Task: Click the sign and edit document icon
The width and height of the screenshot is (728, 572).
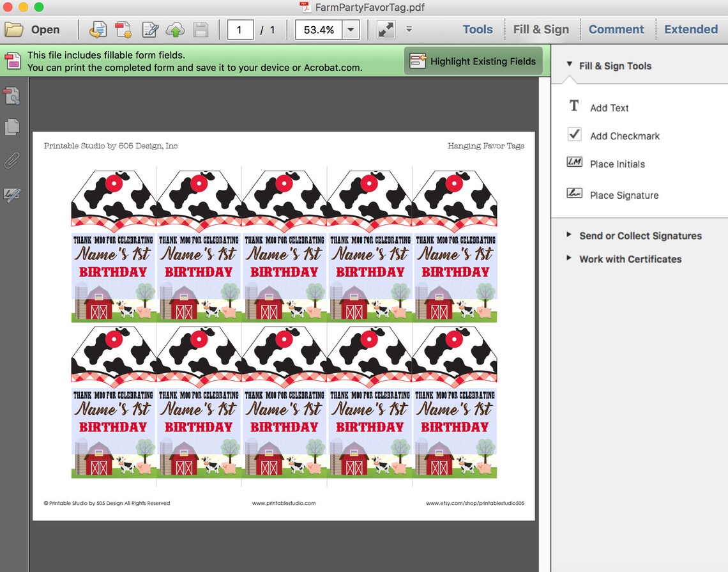Action: [150, 30]
